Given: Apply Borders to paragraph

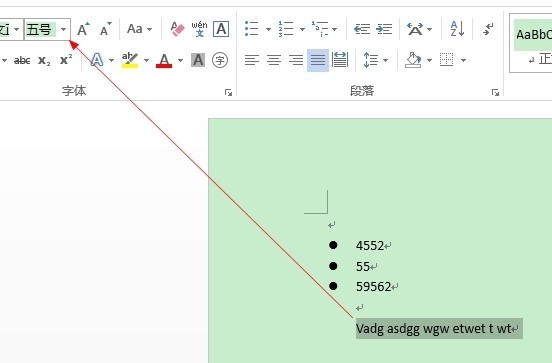Looking at the screenshot, I should pos(446,60).
